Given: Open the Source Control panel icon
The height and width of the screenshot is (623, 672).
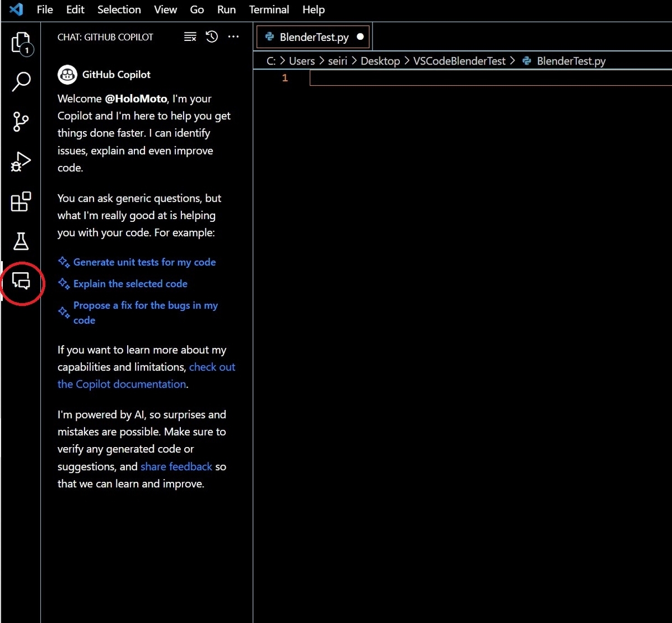Looking at the screenshot, I should coord(20,122).
